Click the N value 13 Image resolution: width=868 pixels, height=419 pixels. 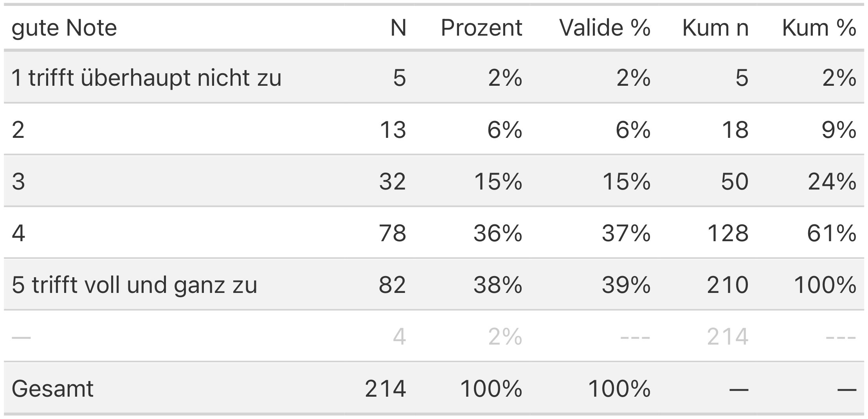tap(393, 130)
